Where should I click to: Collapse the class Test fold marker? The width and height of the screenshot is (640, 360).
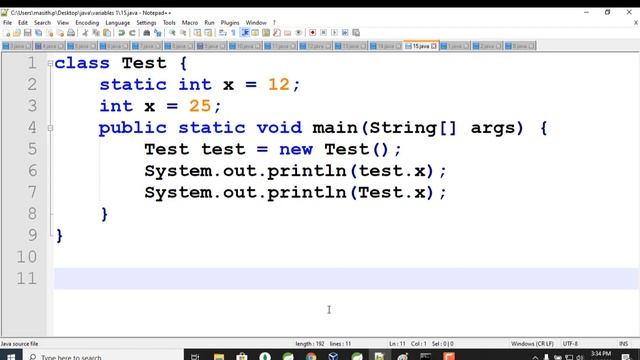pyautogui.click(x=50, y=63)
